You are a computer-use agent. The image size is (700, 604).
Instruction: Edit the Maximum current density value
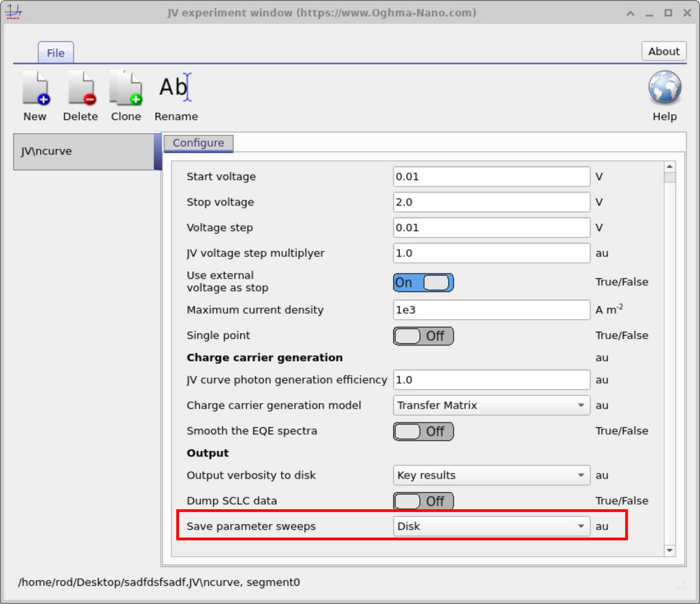click(x=490, y=310)
